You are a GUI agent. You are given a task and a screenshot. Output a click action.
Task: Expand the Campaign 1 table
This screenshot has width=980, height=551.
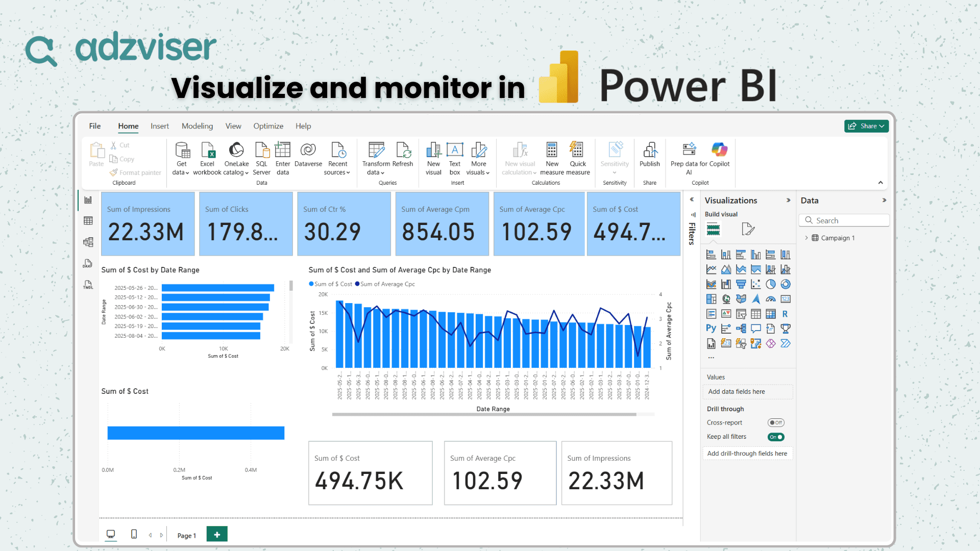(x=806, y=238)
